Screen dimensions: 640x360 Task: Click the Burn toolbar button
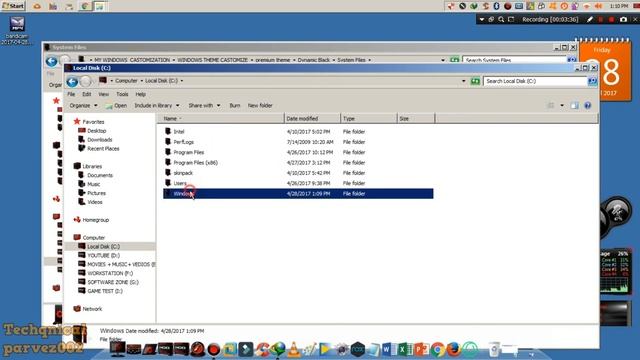(235, 106)
